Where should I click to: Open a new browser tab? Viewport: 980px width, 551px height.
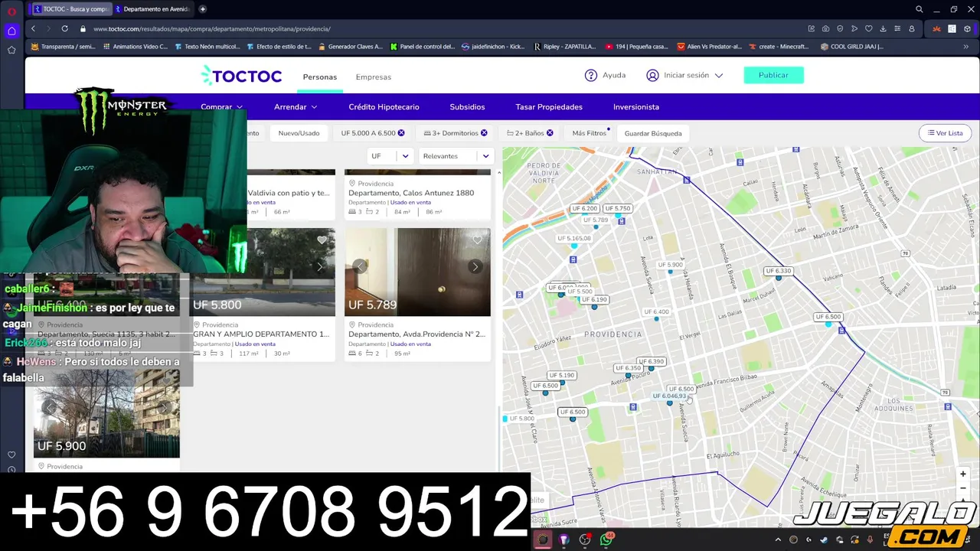202,9
